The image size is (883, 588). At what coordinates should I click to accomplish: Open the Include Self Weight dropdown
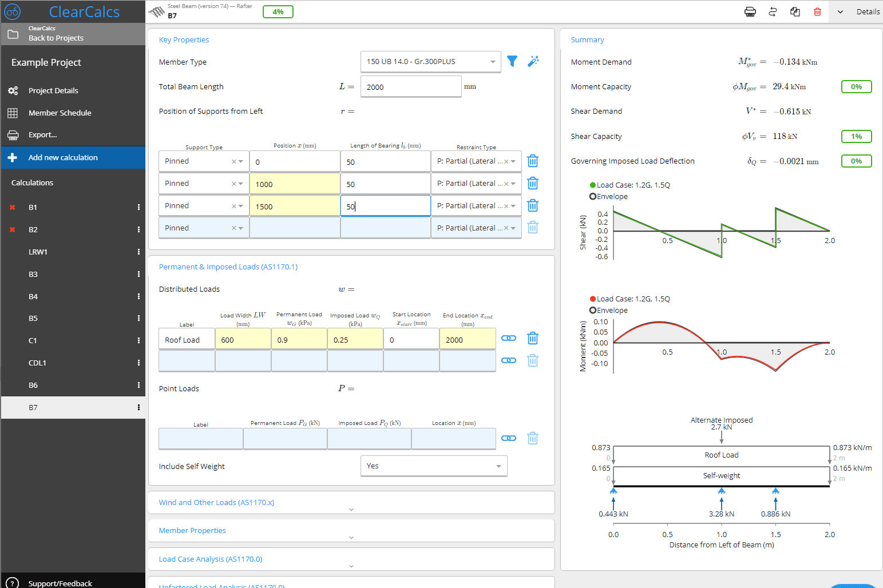[433, 466]
